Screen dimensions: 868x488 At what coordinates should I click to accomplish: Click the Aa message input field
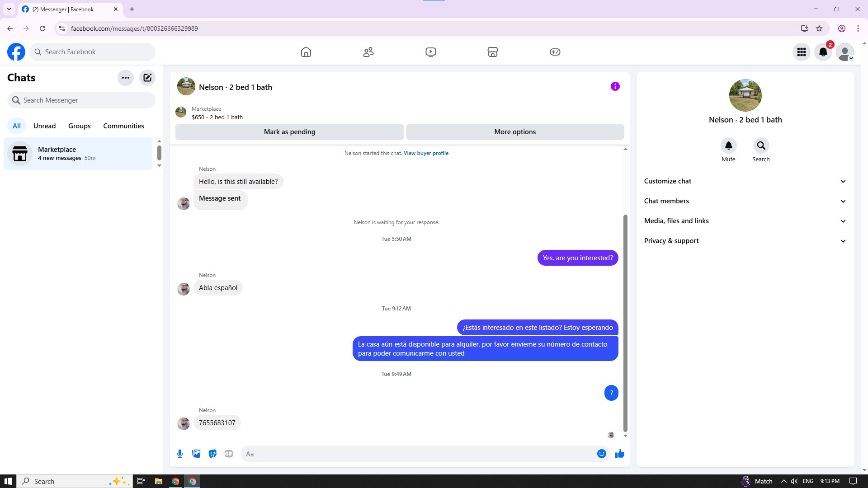[x=418, y=454]
